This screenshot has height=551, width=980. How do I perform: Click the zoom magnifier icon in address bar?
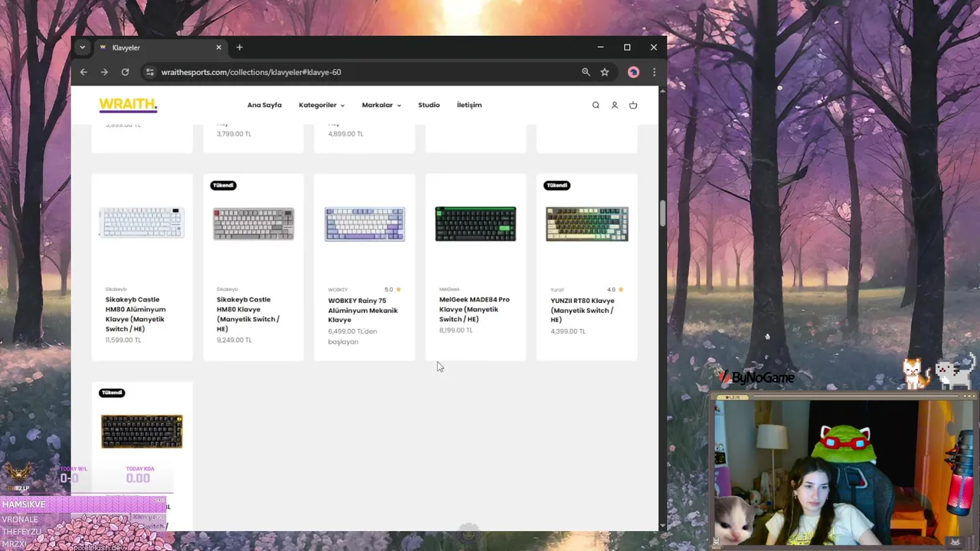tap(586, 72)
